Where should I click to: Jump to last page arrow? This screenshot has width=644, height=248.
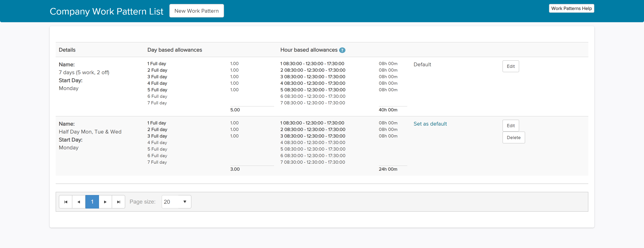pos(118,202)
